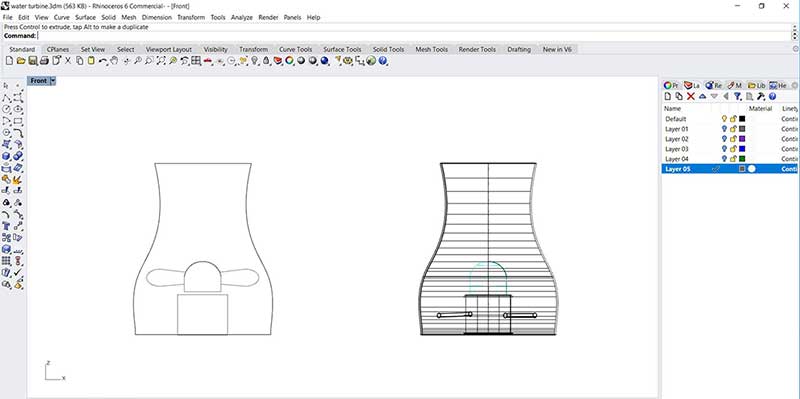Click the Undo arrow icon

click(103, 61)
